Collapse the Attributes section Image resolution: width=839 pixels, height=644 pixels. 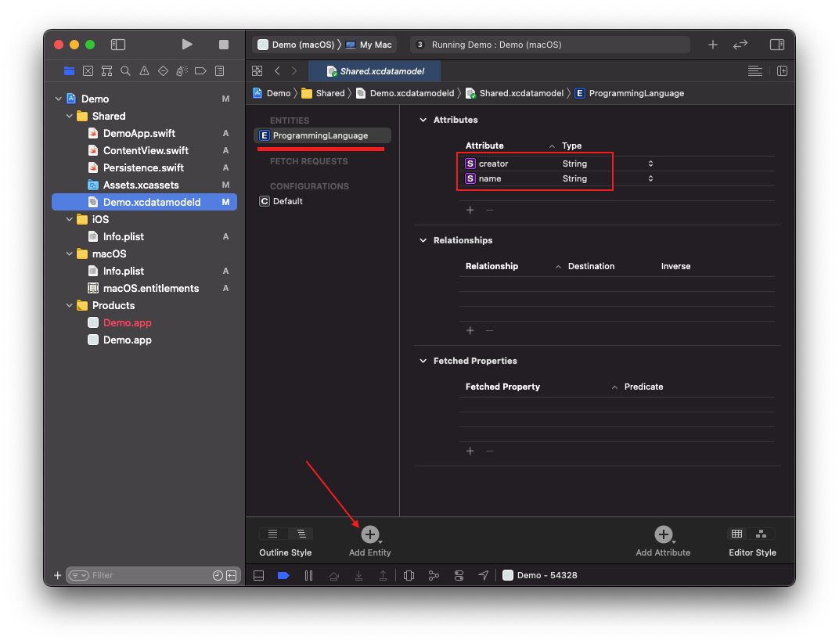pyautogui.click(x=423, y=120)
